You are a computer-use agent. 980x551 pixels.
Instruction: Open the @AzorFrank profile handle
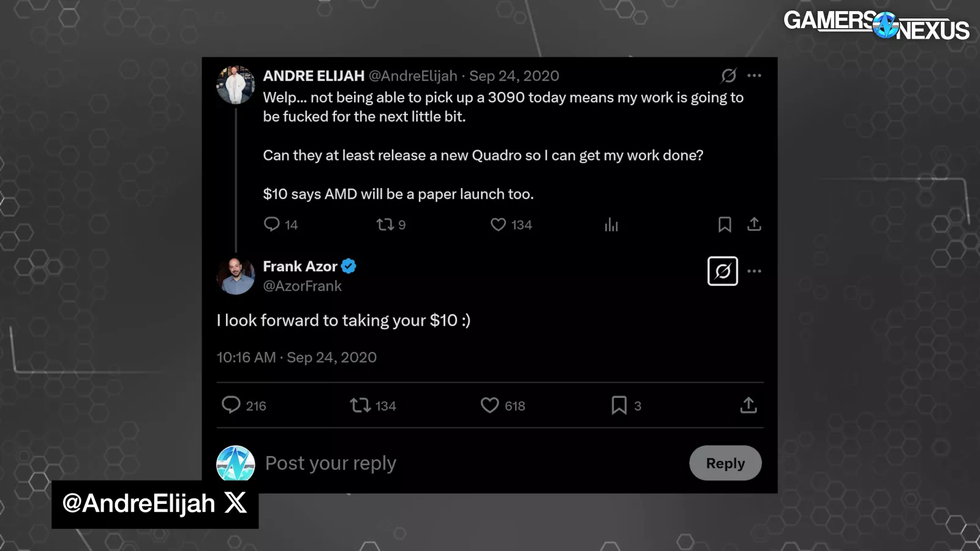click(x=303, y=286)
